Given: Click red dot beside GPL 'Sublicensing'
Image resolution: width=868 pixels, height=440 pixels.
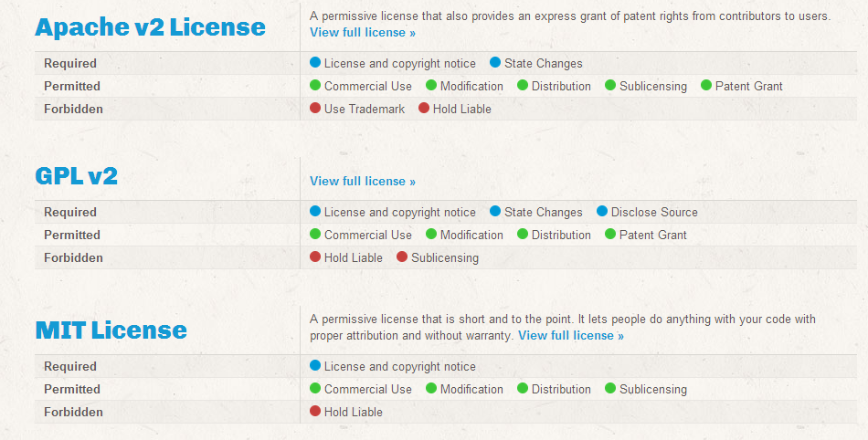Looking at the screenshot, I should (x=402, y=257).
